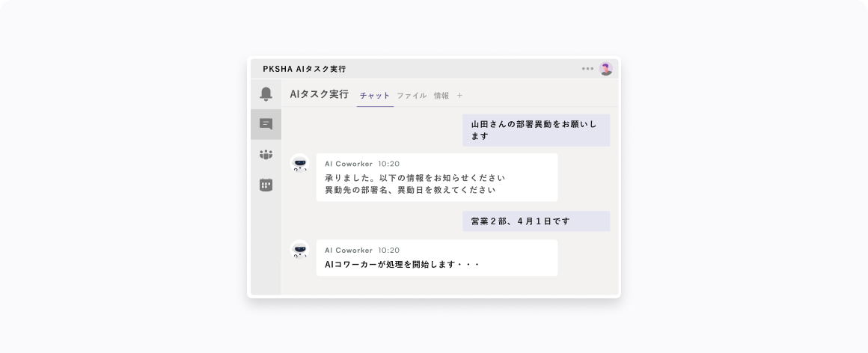Click the user profile avatar
This screenshot has height=353, width=868.
pos(606,69)
